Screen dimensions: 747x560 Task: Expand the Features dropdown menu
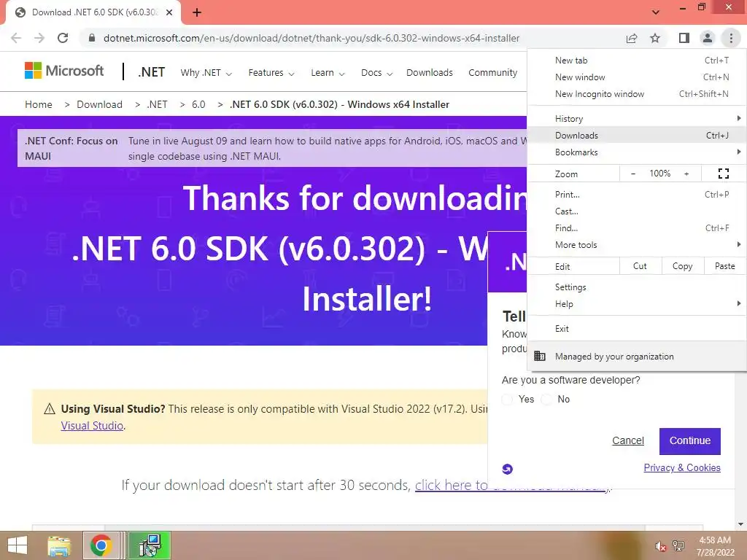[271, 73]
